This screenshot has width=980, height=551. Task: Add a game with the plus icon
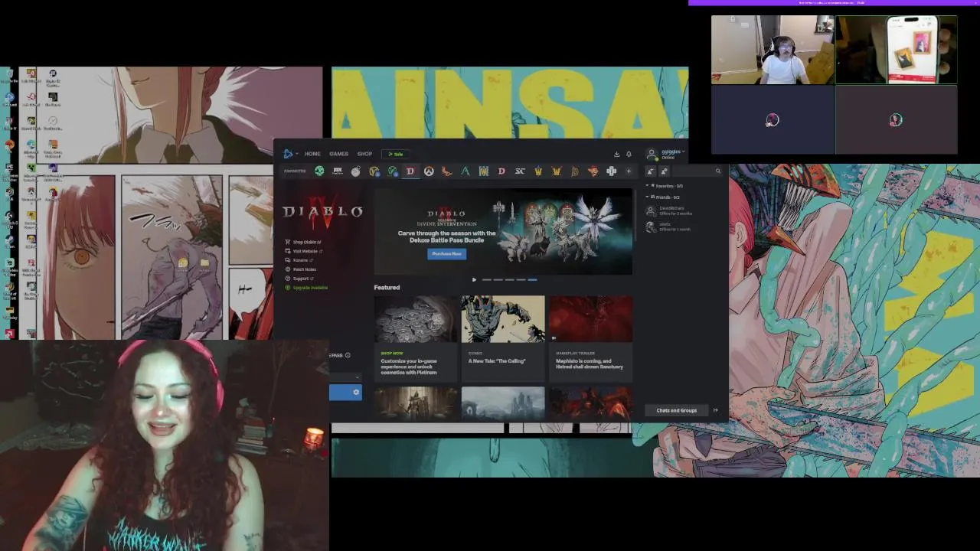pos(629,171)
